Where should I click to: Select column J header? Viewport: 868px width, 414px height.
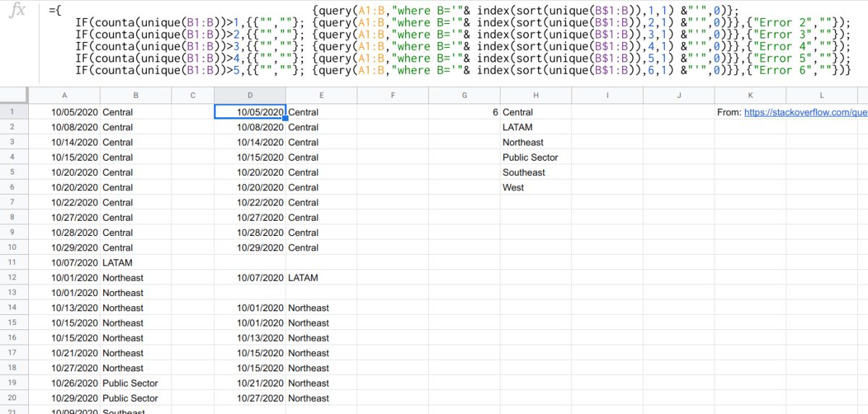680,96
